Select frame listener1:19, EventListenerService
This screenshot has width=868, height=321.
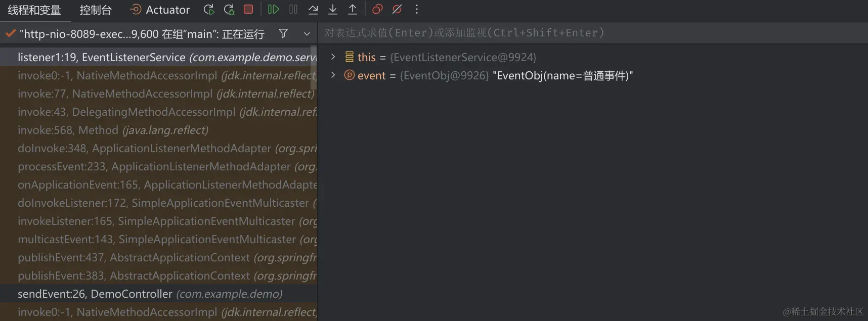point(158,57)
